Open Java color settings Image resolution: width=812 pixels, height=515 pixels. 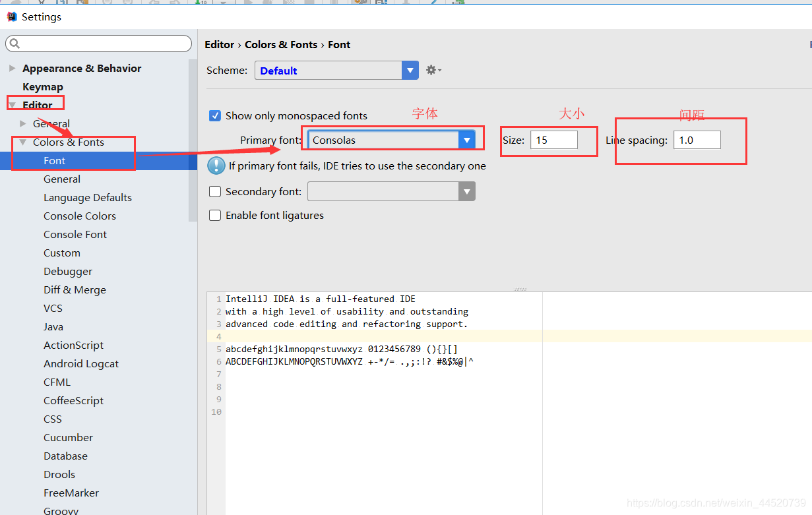tap(53, 326)
